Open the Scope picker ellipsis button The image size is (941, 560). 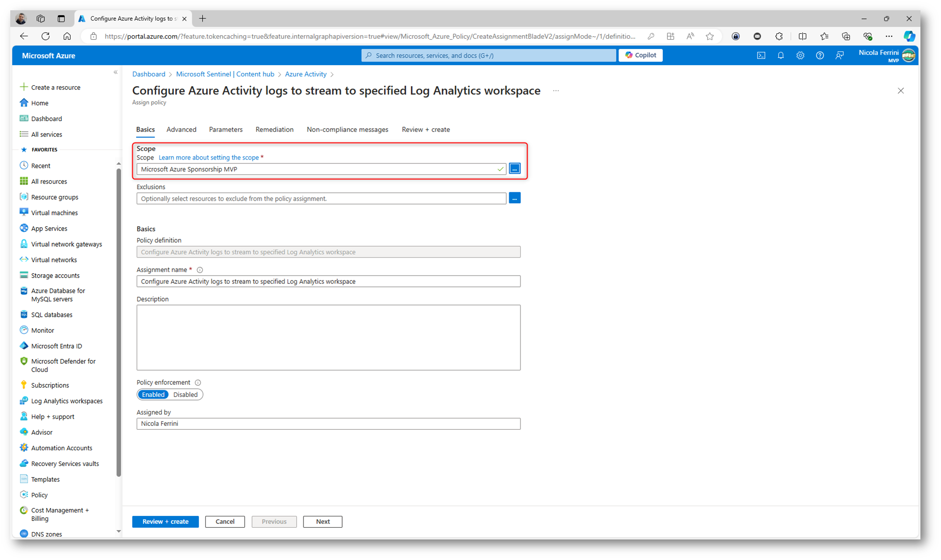515,169
